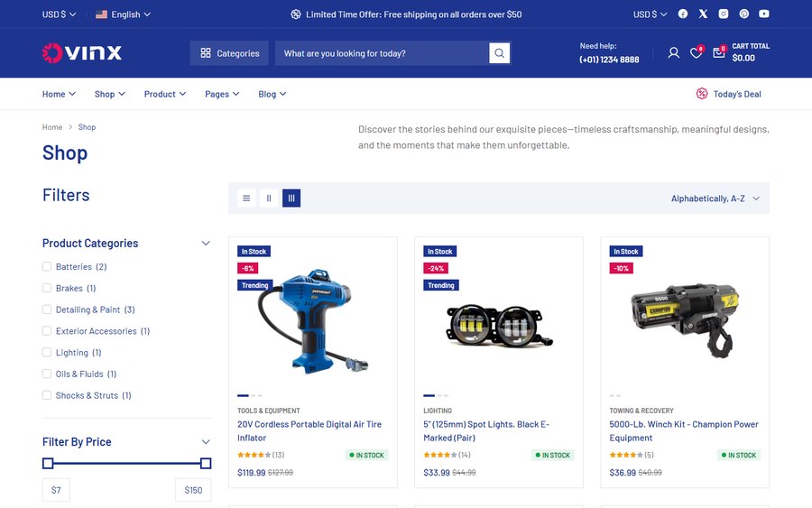Open the Shop menu
This screenshot has height=508, width=812.
click(x=110, y=94)
